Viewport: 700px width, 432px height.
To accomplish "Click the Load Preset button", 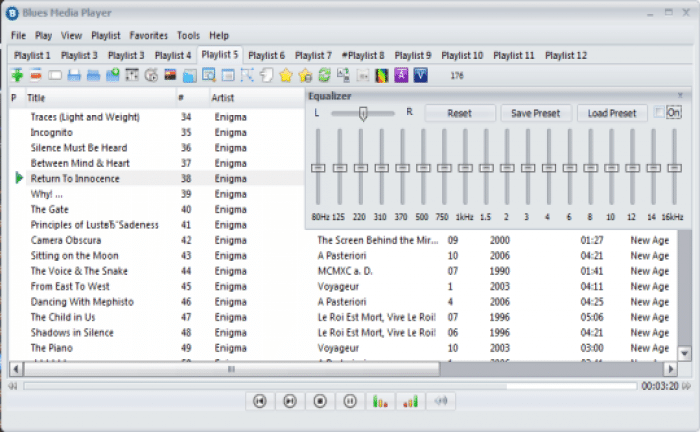I will (612, 113).
